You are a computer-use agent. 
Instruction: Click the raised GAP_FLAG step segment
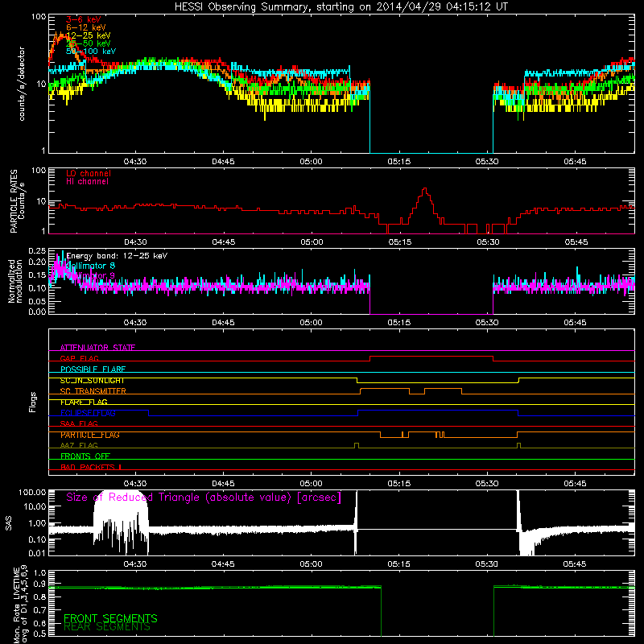pyautogui.click(x=431, y=357)
